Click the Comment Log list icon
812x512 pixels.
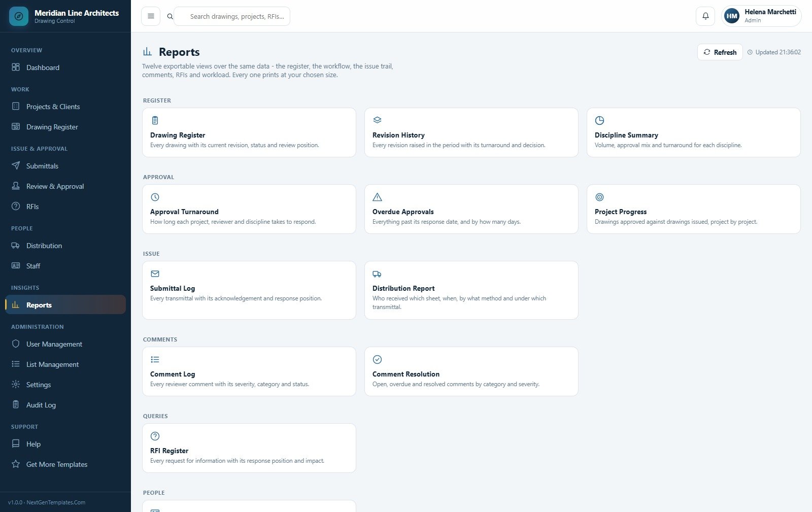[x=155, y=359]
